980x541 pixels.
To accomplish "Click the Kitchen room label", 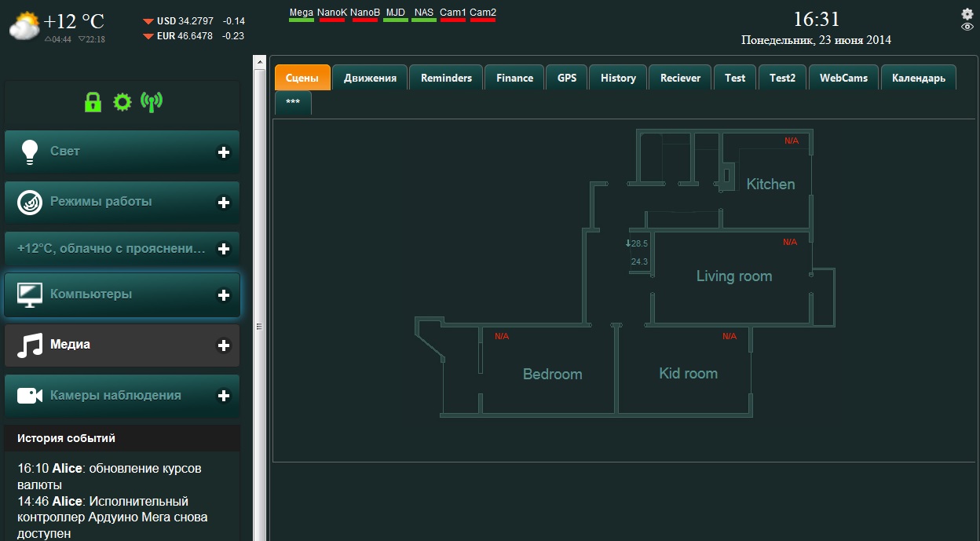I will [770, 185].
